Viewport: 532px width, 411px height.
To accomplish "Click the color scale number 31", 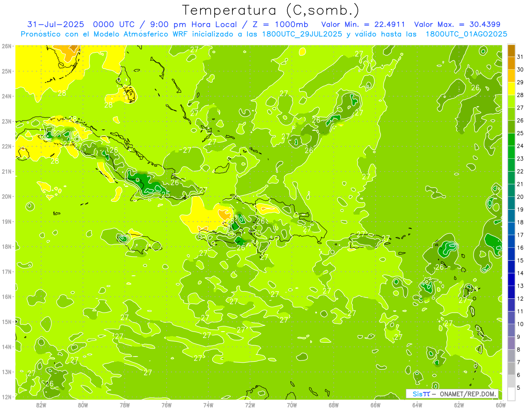I will pyautogui.click(x=520, y=57).
